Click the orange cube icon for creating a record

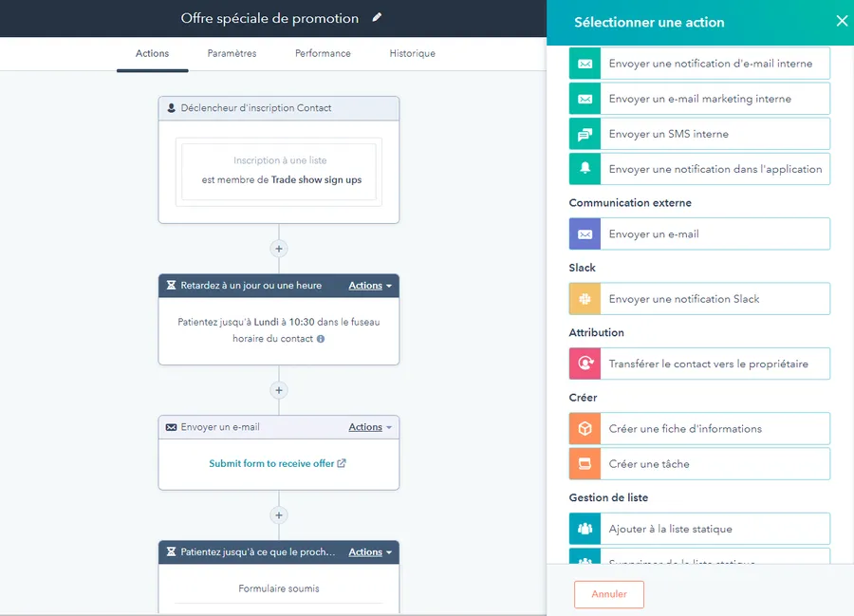[585, 429]
